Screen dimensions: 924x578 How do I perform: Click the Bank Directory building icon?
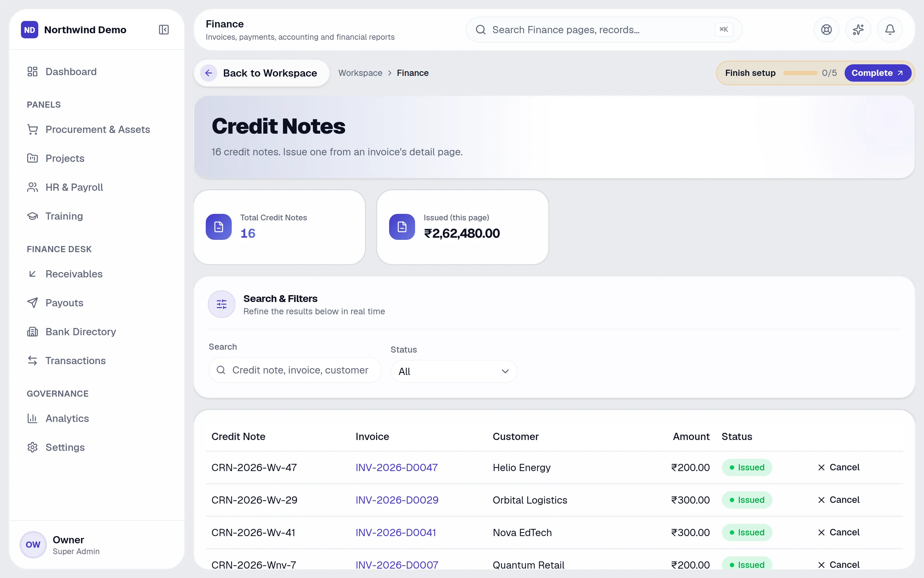coord(32,332)
